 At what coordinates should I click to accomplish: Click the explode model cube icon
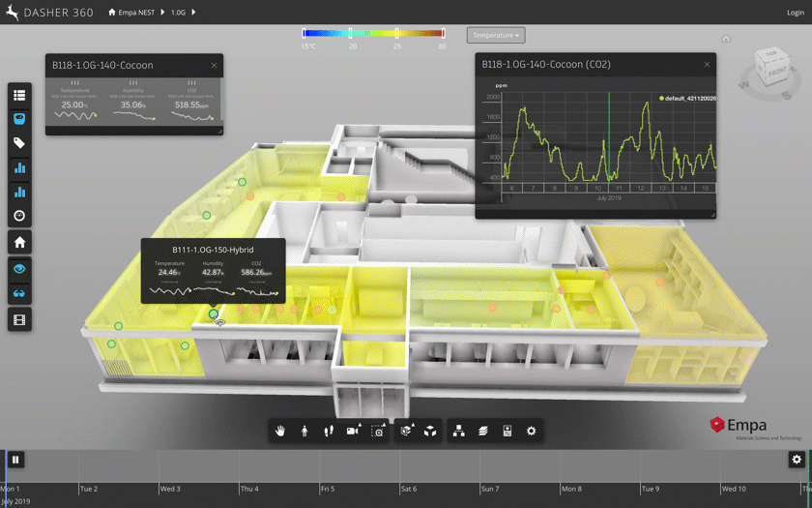[x=430, y=431]
